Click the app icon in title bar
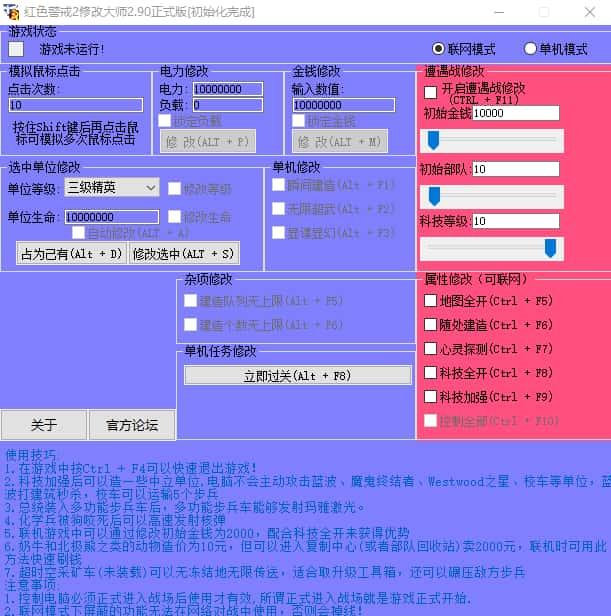Image resolution: width=611 pixels, height=616 pixels. (x=11, y=12)
